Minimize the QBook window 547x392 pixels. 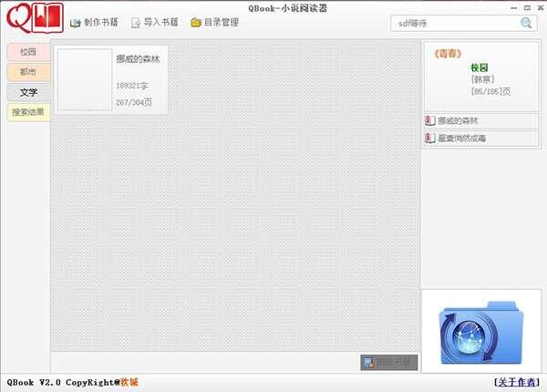pos(514,7)
